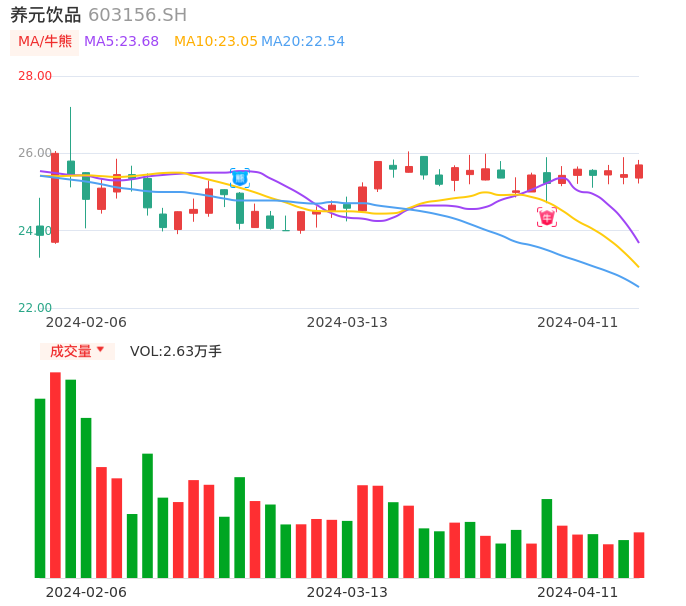
Task: Click the 28.00 price axis label
Action: pos(35,76)
